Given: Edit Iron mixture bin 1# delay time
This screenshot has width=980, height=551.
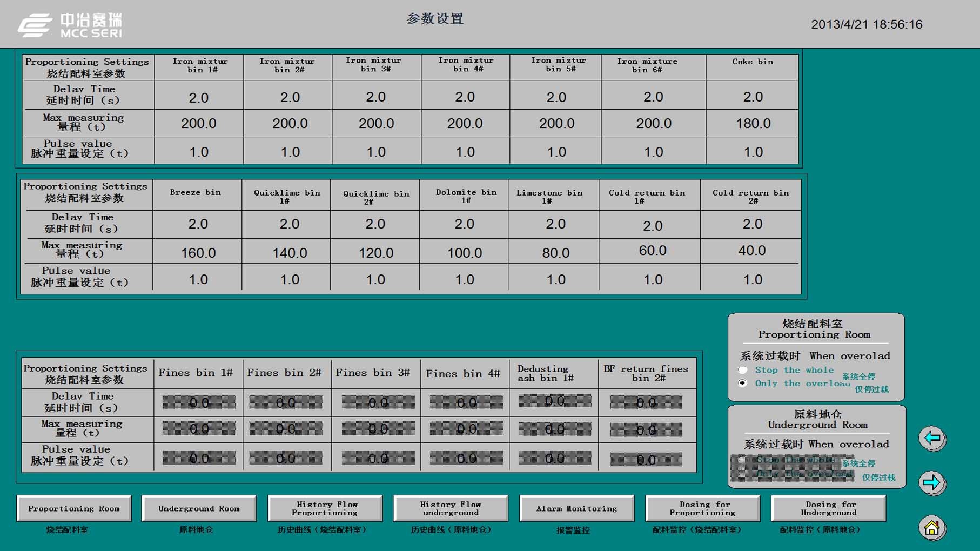Looking at the screenshot, I should (x=199, y=98).
